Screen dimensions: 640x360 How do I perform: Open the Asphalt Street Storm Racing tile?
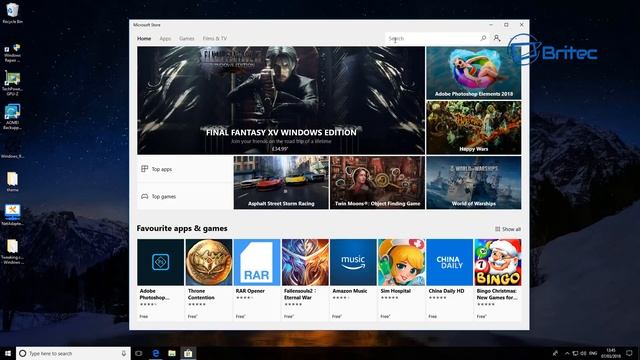pyautogui.click(x=281, y=182)
